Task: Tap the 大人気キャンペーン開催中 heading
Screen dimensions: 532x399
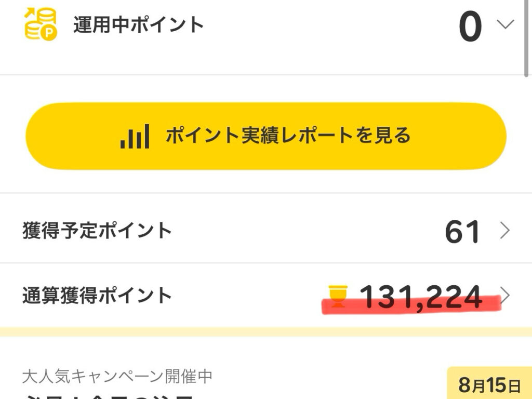Action: point(117,376)
